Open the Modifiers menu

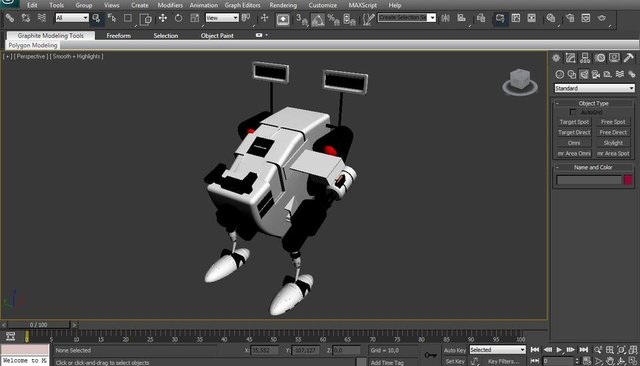[170, 5]
